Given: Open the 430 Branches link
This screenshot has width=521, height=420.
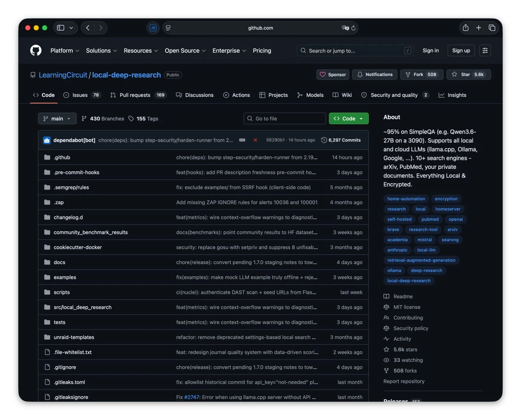Looking at the screenshot, I should point(103,118).
